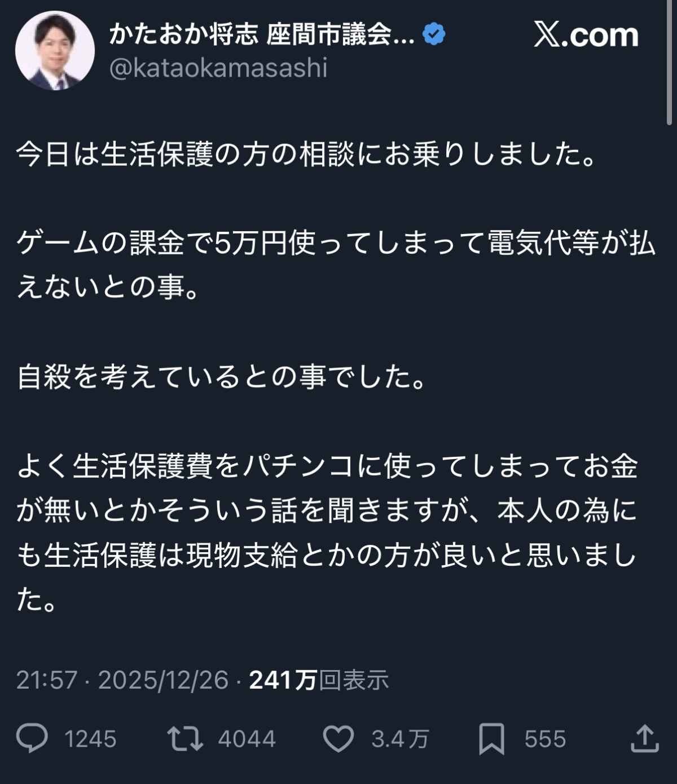Image resolution: width=677 pixels, height=784 pixels.
Task: Open the @kataokamasashi handle link
Action: (x=218, y=68)
